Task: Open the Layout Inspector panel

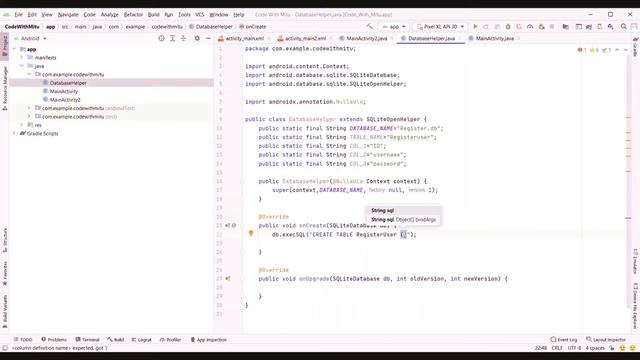Action: [606, 340]
